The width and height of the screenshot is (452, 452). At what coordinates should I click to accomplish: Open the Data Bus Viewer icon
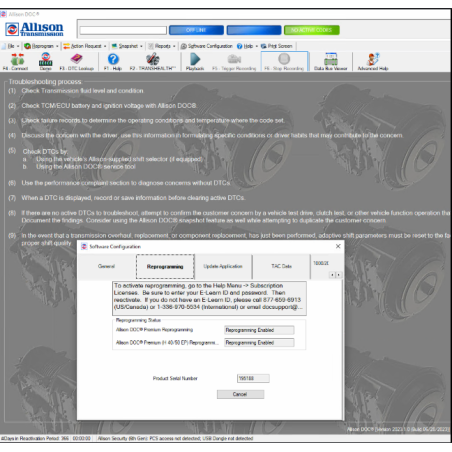pyautogui.click(x=331, y=62)
